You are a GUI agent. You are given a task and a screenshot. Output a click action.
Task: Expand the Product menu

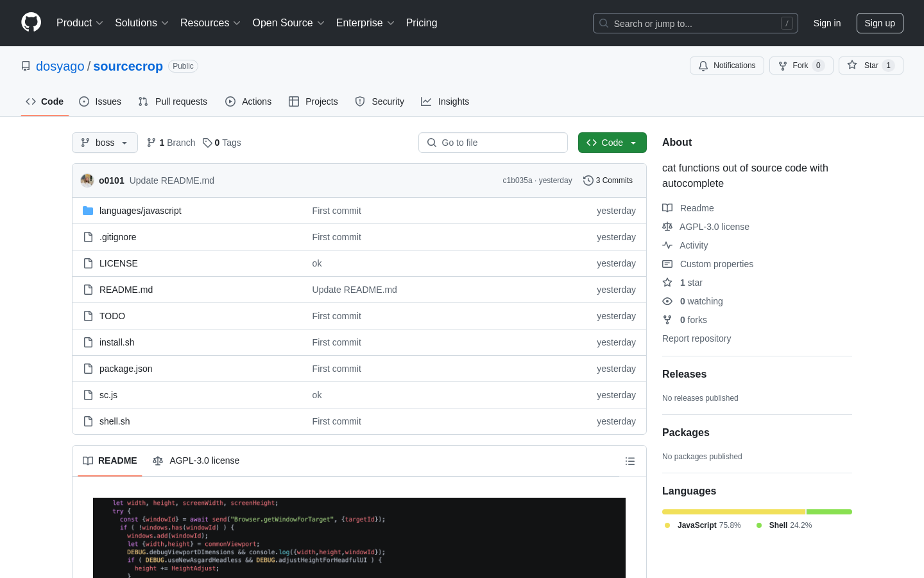[80, 23]
